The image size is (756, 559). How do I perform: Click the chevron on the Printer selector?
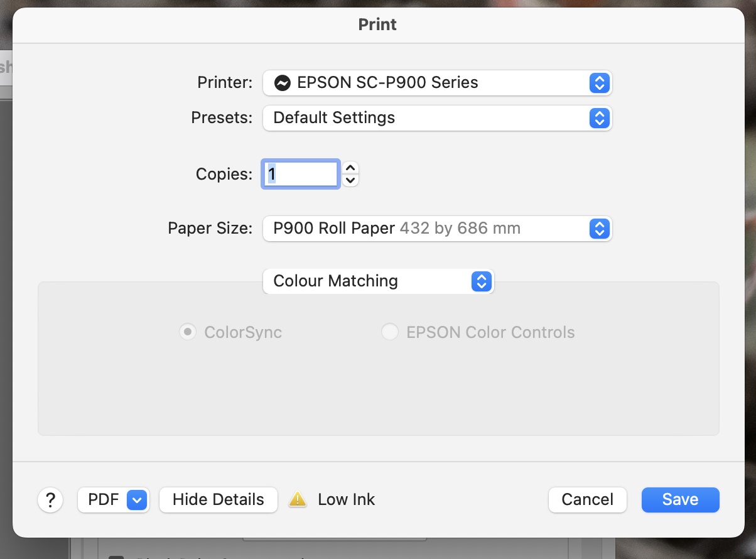point(600,82)
